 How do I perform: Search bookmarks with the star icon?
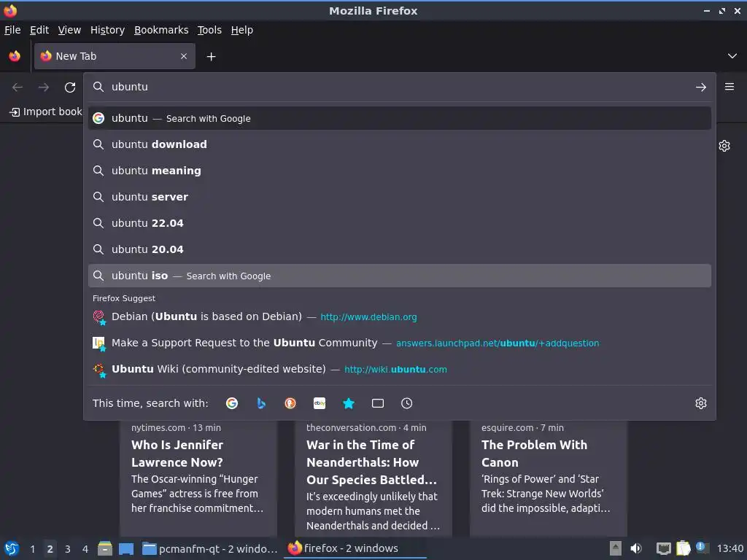tap(349, 403)
